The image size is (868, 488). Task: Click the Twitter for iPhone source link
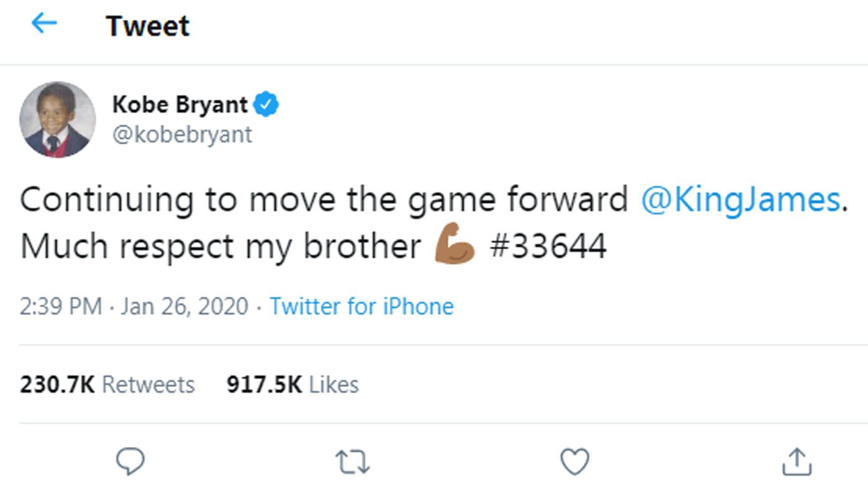click(361, 306)
